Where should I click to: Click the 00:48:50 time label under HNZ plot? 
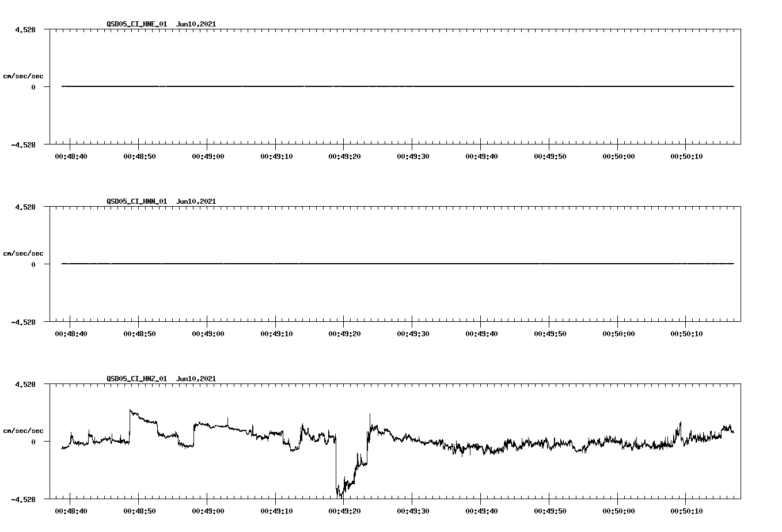139,511
